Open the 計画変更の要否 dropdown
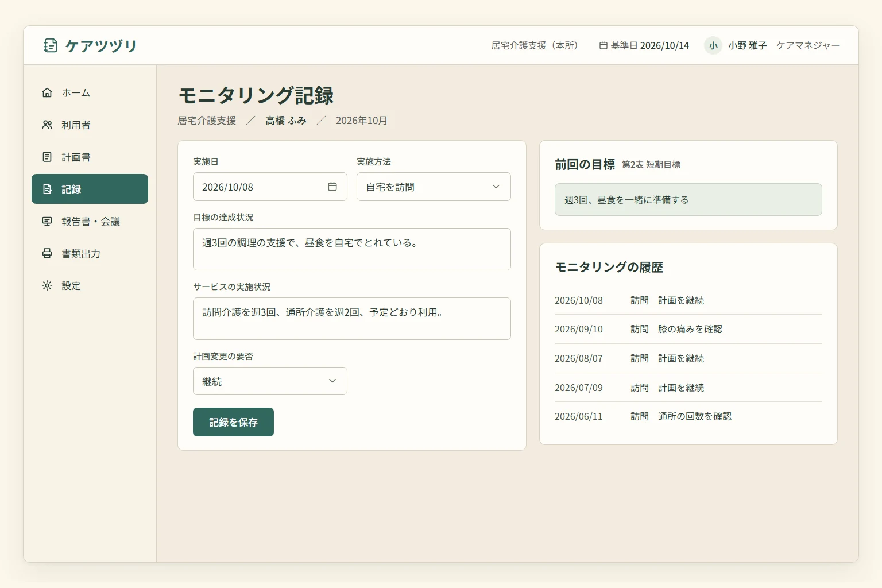 270,381
